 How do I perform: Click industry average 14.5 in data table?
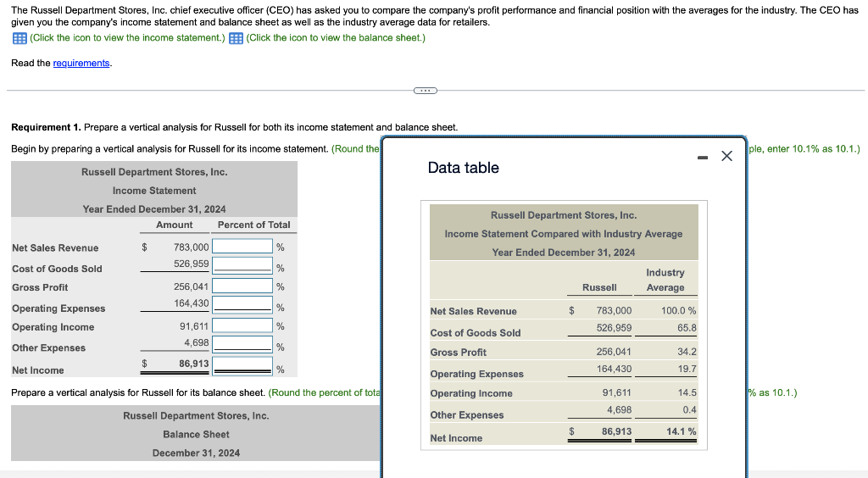[687, 392]
